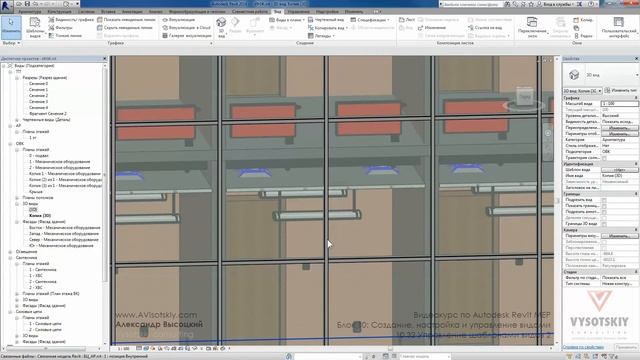
Task: Click Скрыть невидимые линии tool
Action: (126, 28)
